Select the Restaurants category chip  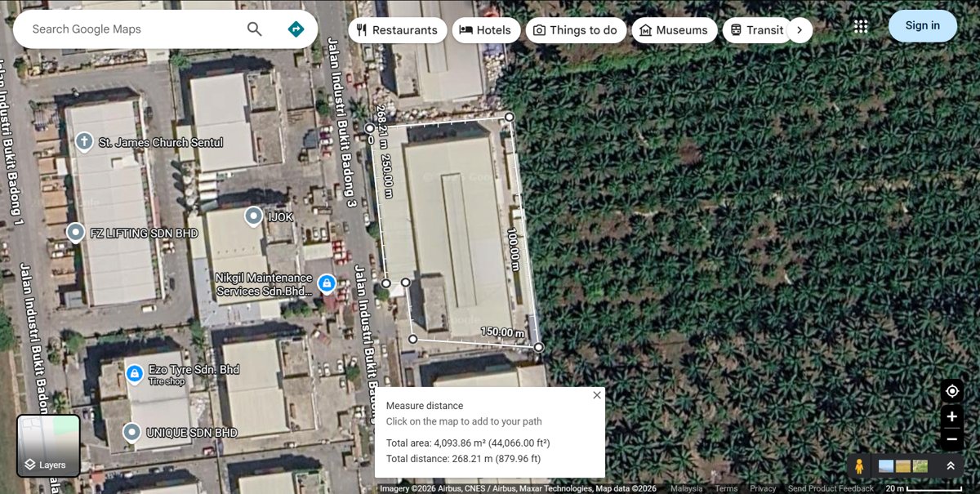[398, 30]
